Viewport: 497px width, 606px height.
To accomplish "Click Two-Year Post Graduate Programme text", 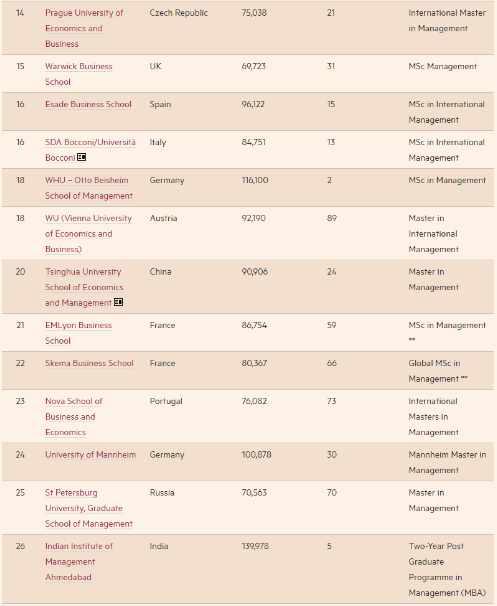I will coord(447,569).
